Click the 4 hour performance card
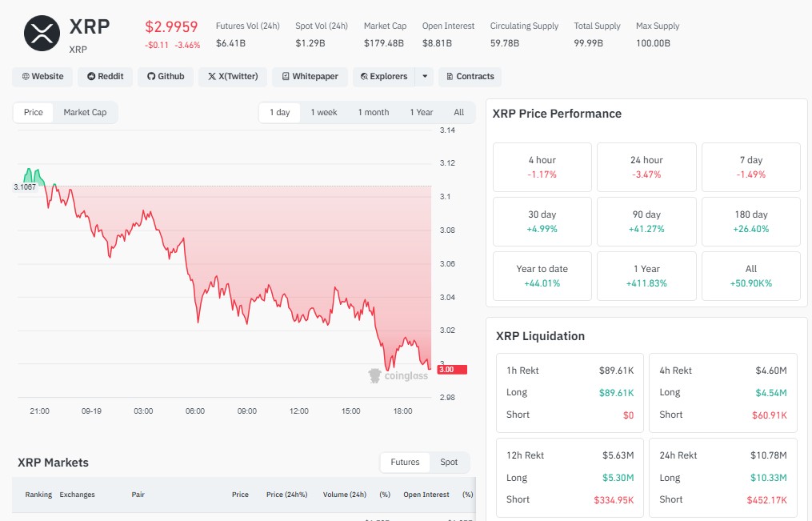The width and height of the screenshot is (812, 521). tap(542, 167)
